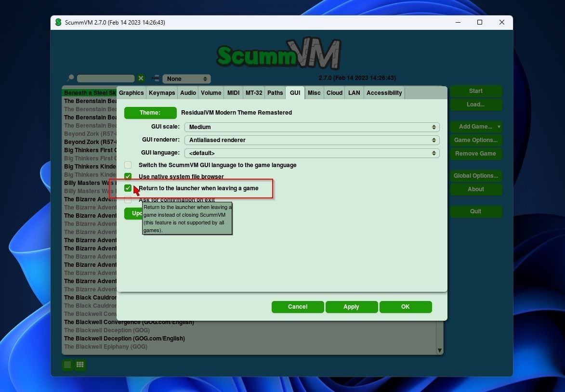Switch to the Graphics tab
Screen dimensions: 565x392
point(131,93)
